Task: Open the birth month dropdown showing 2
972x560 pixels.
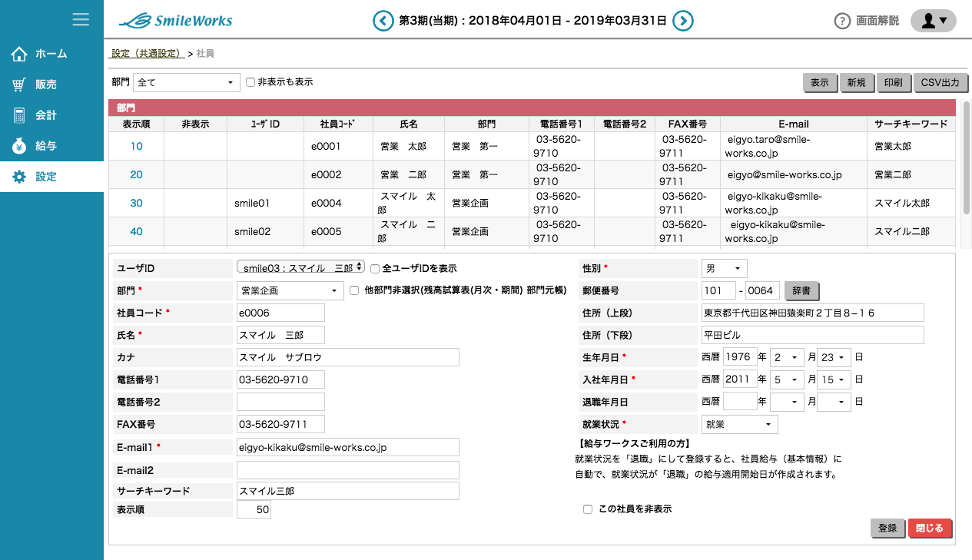Action: (787, 357)
